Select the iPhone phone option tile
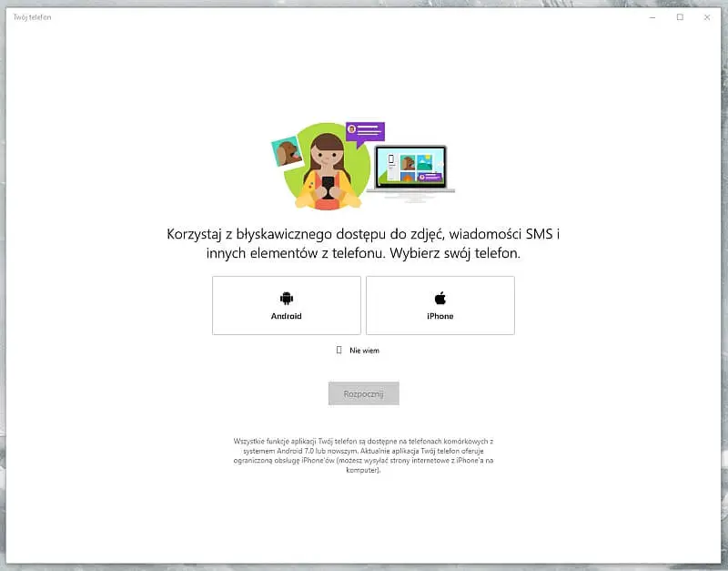Viewport: 728px width, 571px height. click(440, 305)
